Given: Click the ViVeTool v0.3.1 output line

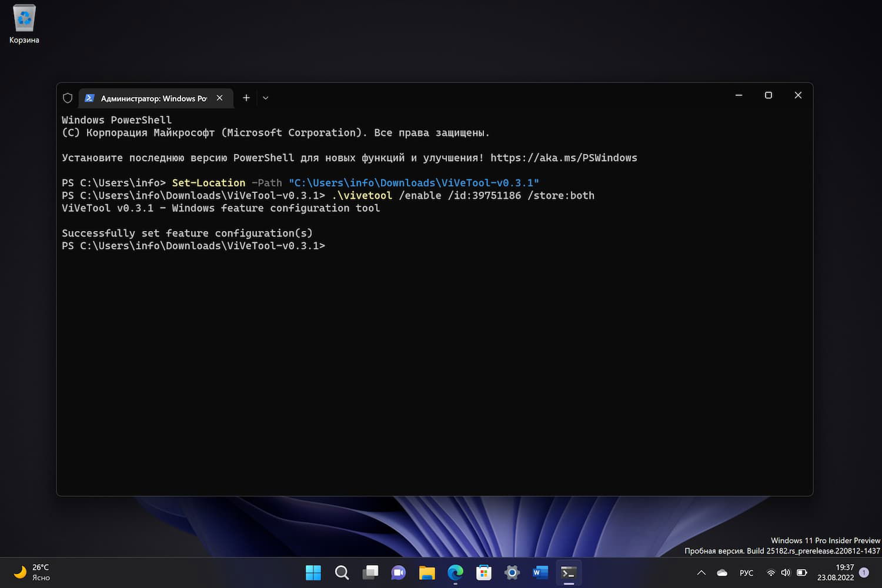Looking at the screenshot, I should [221, 208].
